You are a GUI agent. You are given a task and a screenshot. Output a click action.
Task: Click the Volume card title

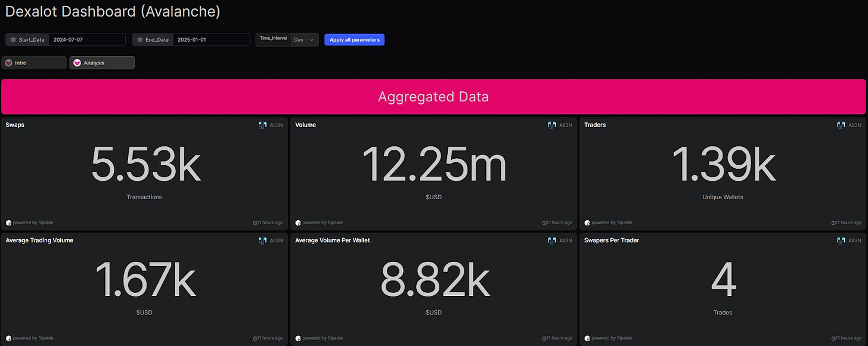(306, 125)
